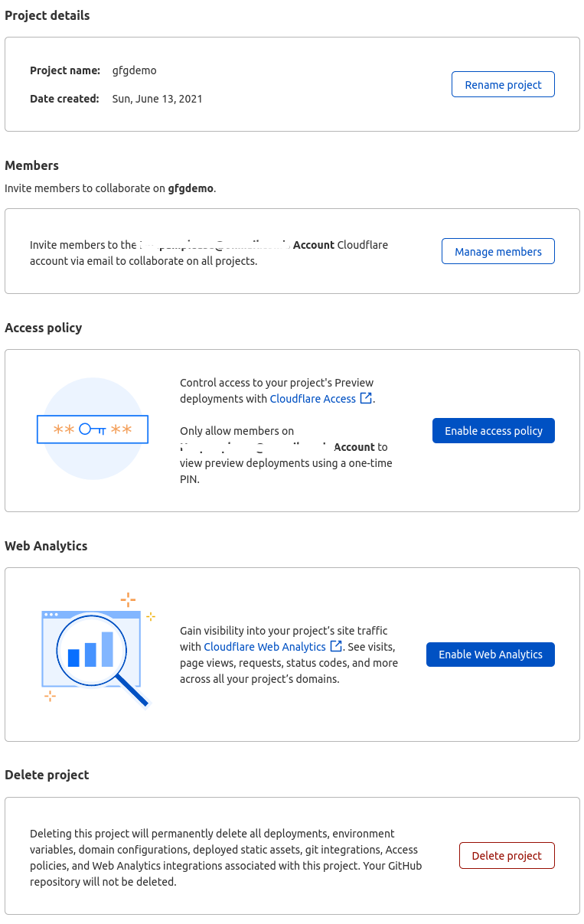Enable Web Analytics for the project
The height and width of the screenshot is (924, 584).
490,654
